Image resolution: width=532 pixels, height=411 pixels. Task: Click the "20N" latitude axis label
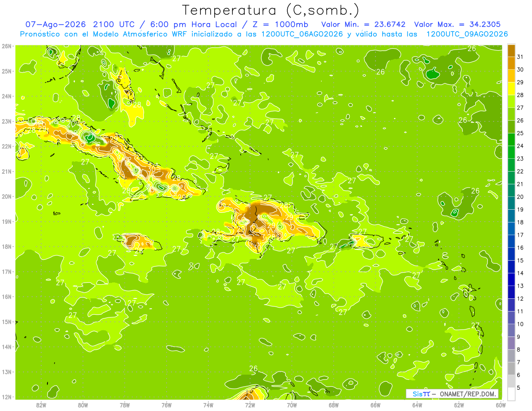click(x=7, y=196)
